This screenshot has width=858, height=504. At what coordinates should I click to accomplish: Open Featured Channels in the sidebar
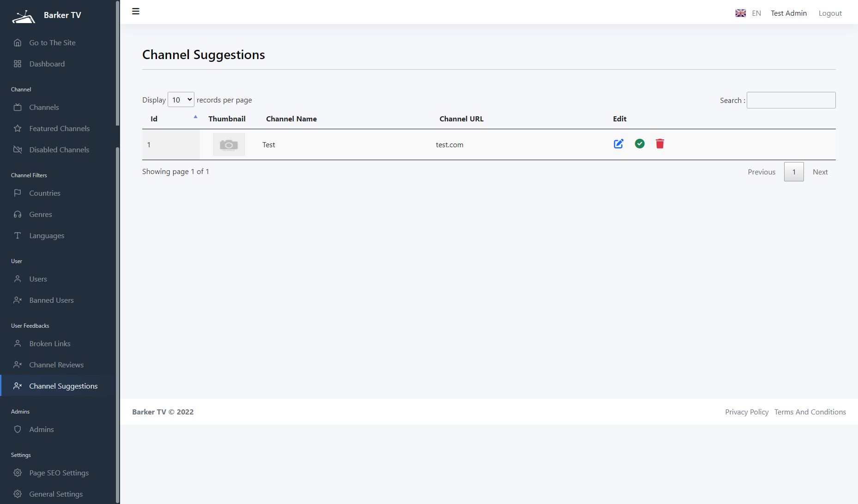tap(59, 128)
